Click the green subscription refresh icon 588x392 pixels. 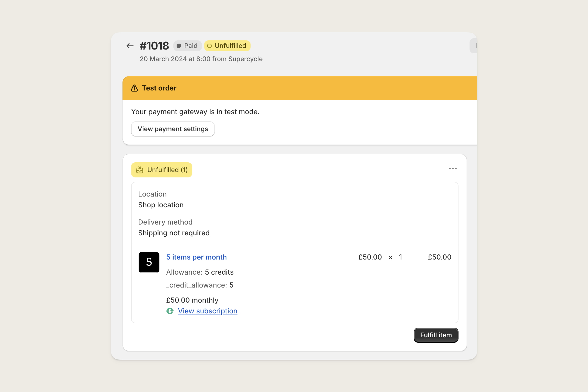(170, 311)
